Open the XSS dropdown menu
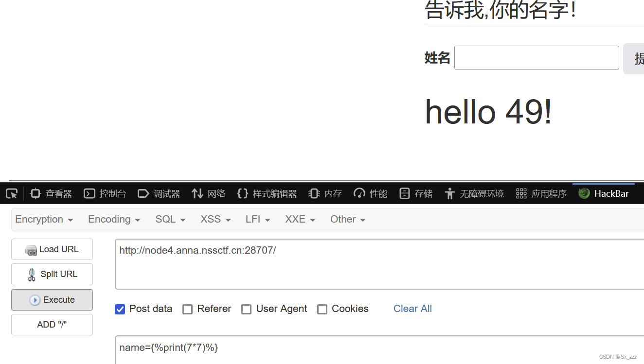This screenshot has width=644, height=364. 215,219
